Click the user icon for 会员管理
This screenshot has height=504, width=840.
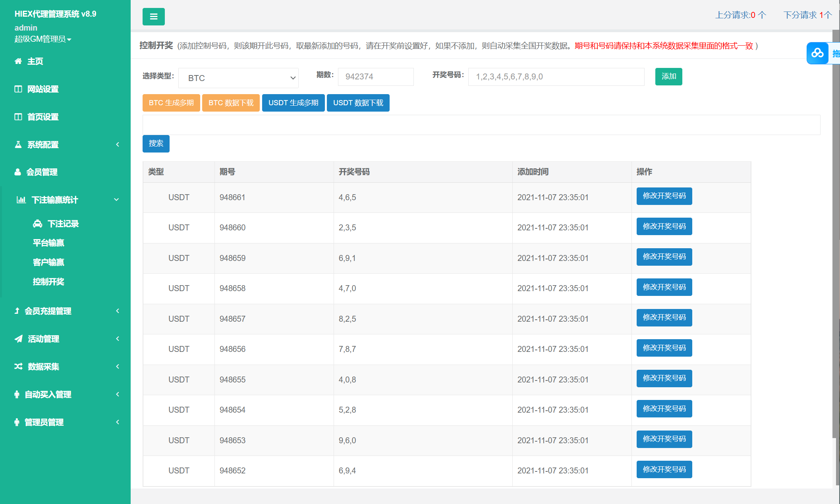(17, 172)
